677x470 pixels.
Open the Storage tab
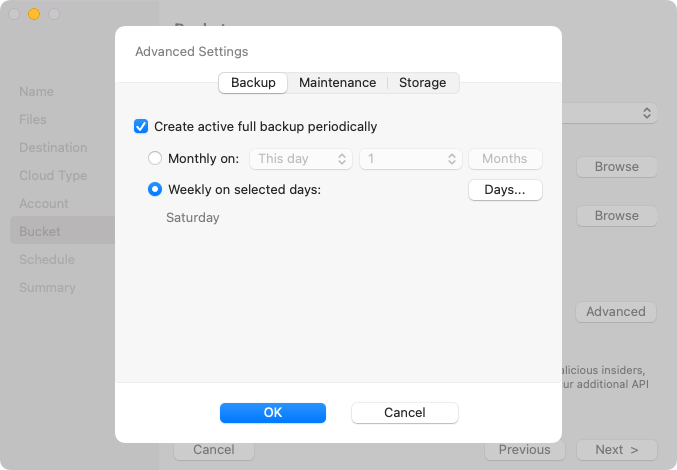point(422,82)
